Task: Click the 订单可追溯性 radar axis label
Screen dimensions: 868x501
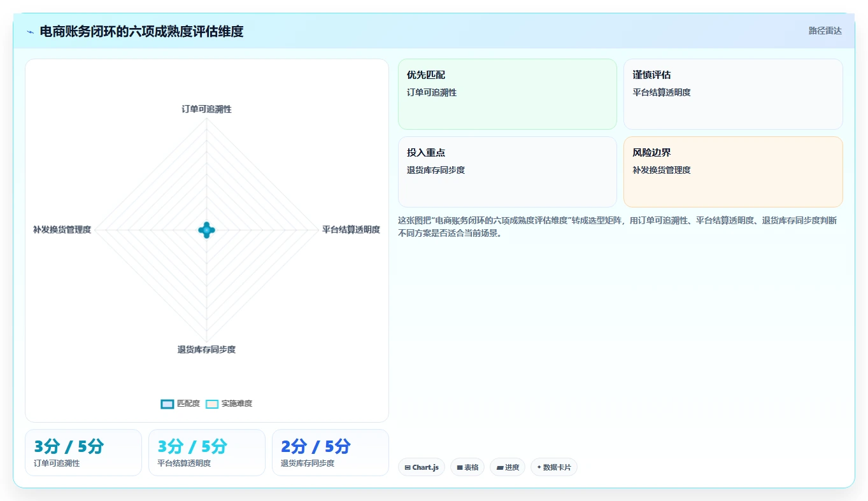Action: (x=206, y=109)
